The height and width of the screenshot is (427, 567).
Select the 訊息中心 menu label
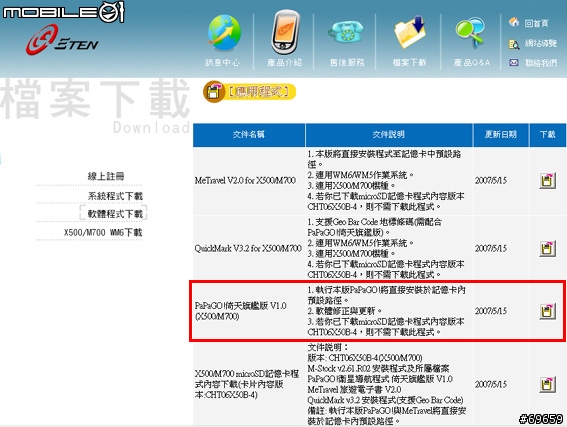pyautogui.click(x=222, y=63)
